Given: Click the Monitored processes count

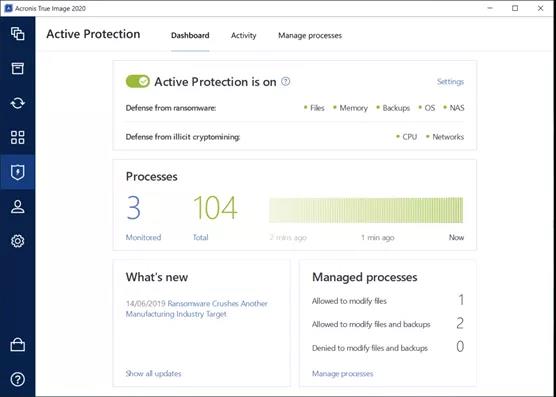Looking at the screenshot, I should point(133,208).
